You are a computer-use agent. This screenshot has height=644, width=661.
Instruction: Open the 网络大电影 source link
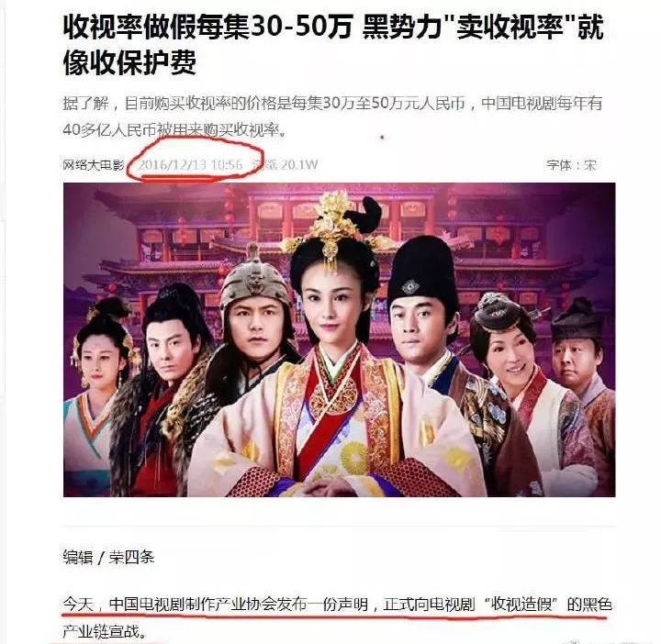pos(94,165)
